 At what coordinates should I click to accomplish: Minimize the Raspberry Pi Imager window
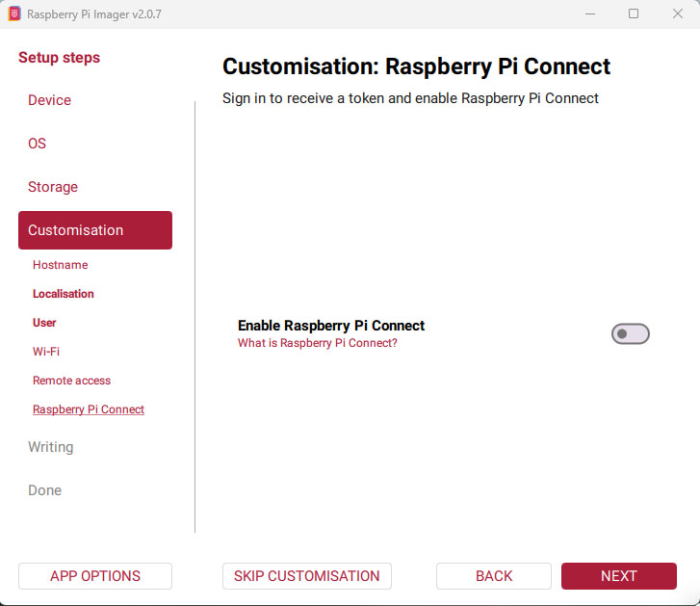point(590,13)
